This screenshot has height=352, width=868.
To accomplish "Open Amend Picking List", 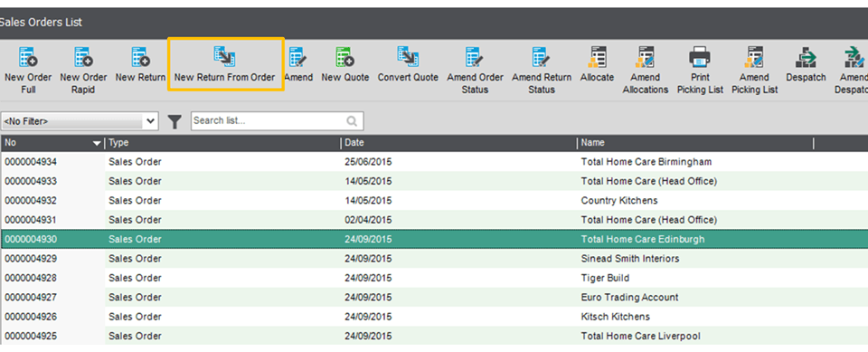I will (x=754, y=70).
